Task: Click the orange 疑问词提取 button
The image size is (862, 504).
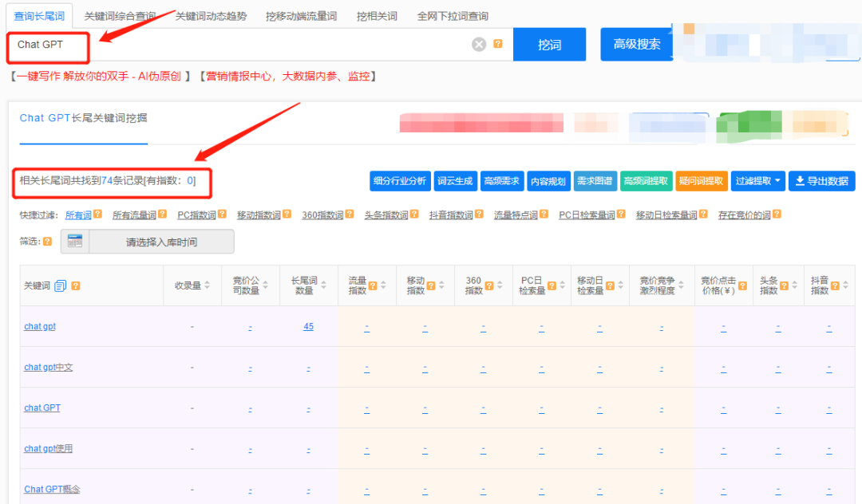Action: click(x=701, y=181)
